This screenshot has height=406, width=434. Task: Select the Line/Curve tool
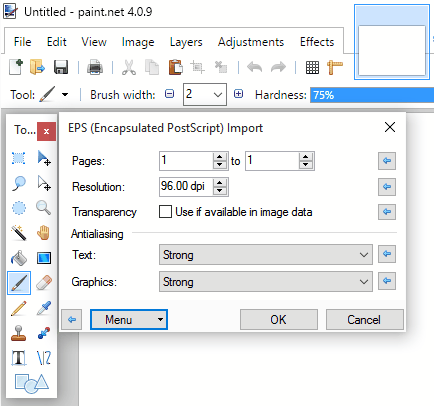[44, 358]
